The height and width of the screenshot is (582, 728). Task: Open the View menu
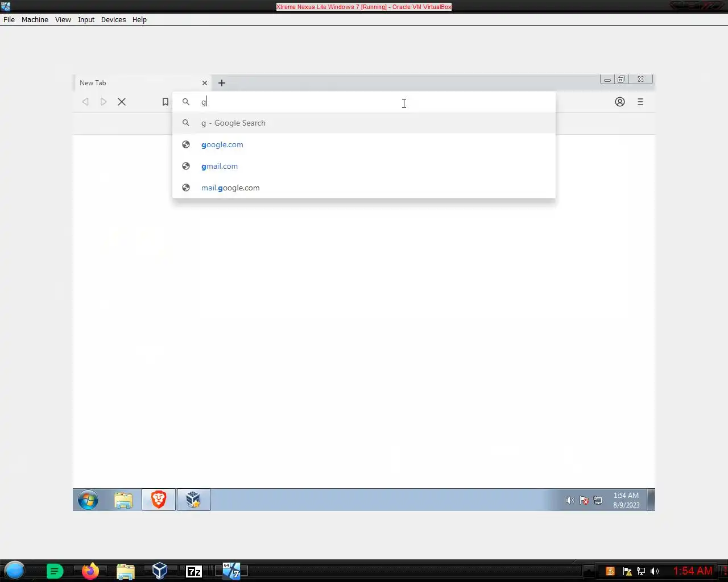(63, 19)
